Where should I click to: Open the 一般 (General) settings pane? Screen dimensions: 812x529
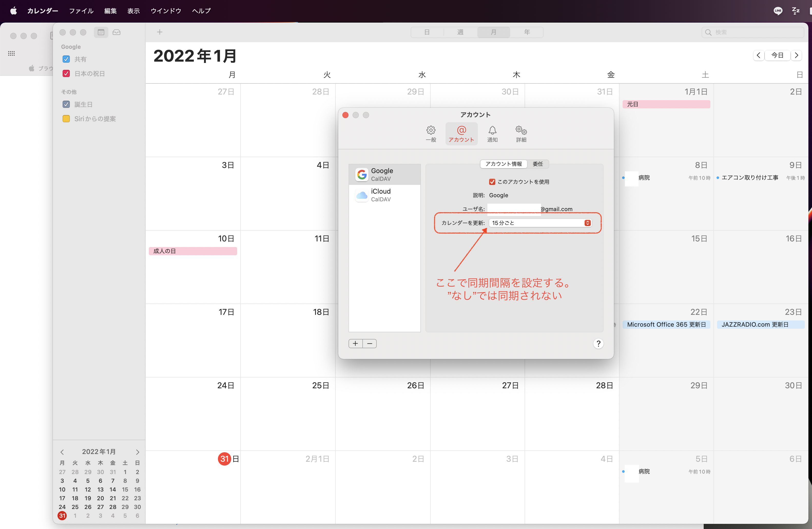(x=431, y=134)
